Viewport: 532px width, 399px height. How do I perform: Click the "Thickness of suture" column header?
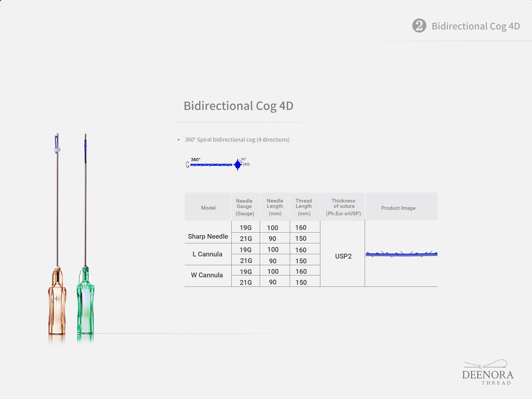343,207
